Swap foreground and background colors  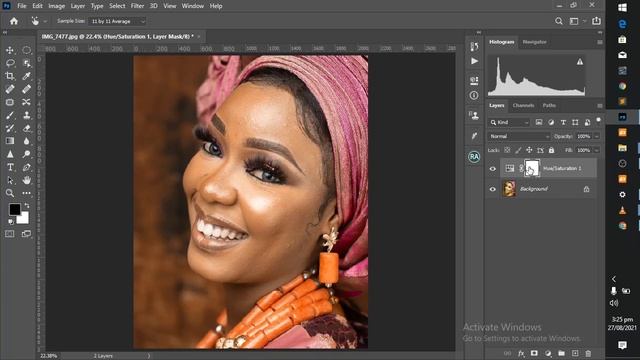pyautogui.click(x=27, y=205)
